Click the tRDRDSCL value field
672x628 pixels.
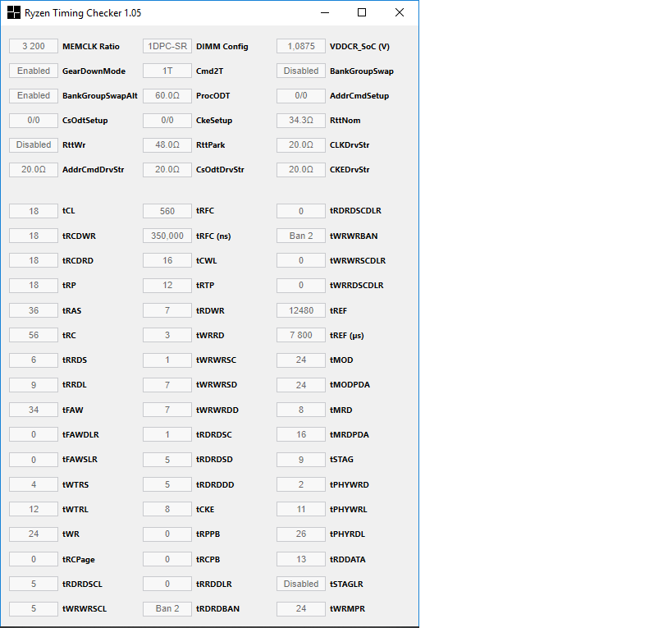point(34,584)
